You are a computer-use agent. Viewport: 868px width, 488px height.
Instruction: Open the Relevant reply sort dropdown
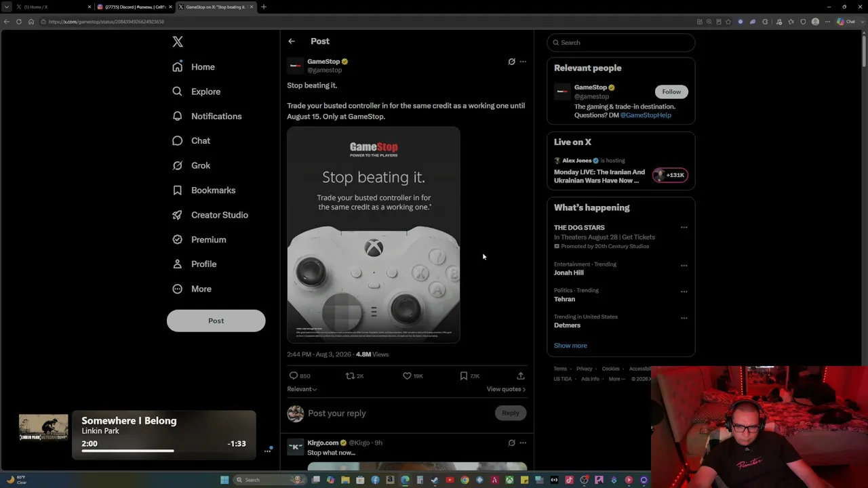[302, 389]
